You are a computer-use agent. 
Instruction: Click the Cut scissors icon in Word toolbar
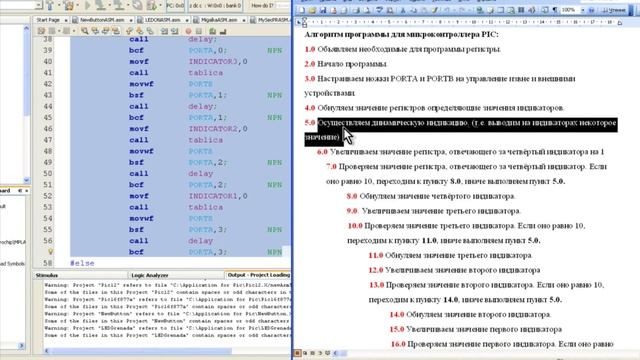point(402,10)
